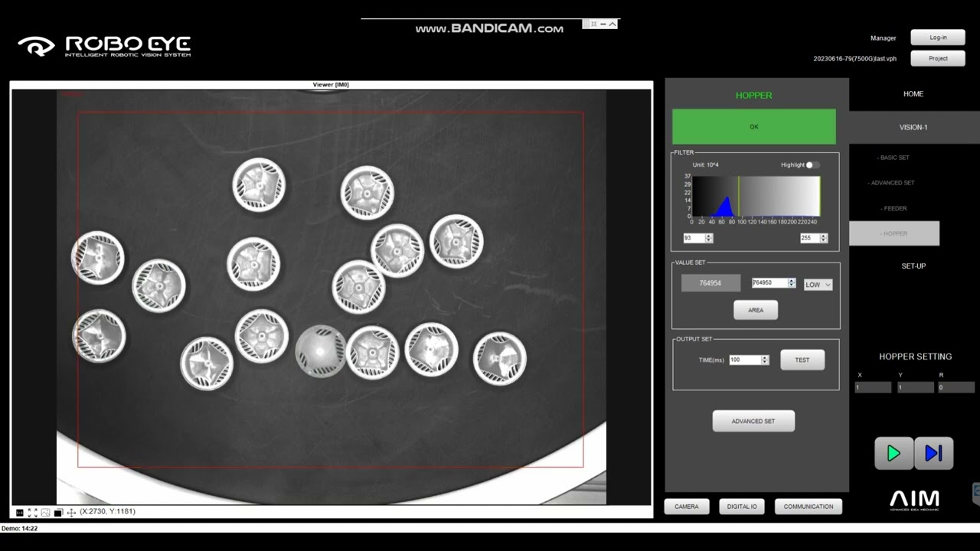Screen dimensions: 980x551
Task: Click the Log-in button
Action: click(938, 37)
